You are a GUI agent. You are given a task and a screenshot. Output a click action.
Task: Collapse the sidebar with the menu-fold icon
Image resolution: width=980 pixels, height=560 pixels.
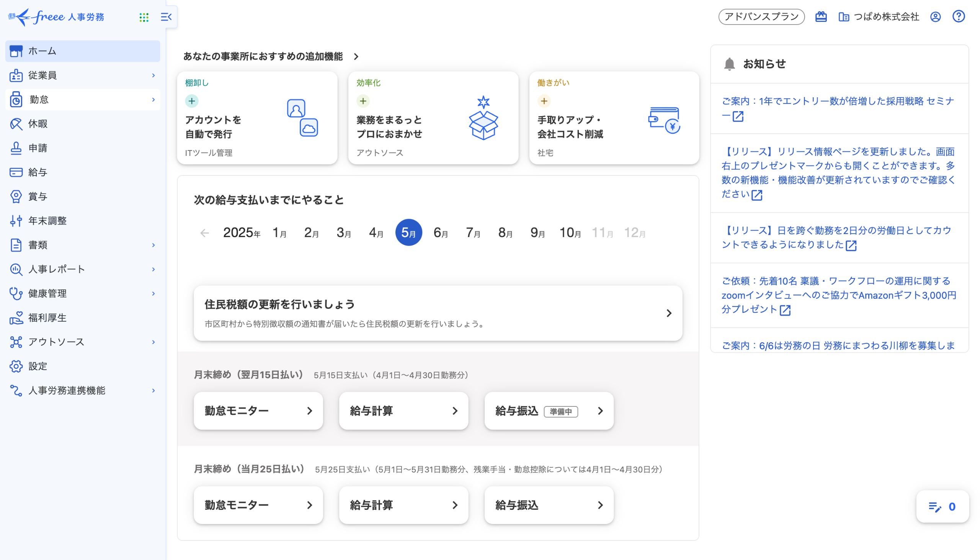pos(166,17)
